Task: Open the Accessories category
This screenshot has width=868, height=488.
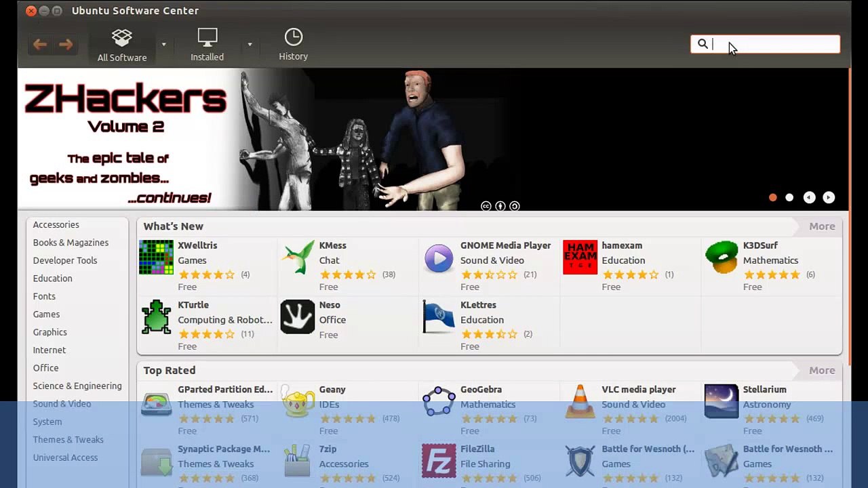Action: (56, 225)
